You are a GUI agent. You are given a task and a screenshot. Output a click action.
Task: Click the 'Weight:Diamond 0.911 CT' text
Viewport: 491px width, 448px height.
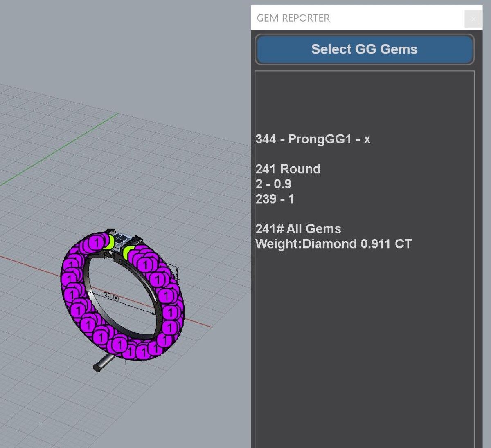pyautogui.click(x=333, y=244)
